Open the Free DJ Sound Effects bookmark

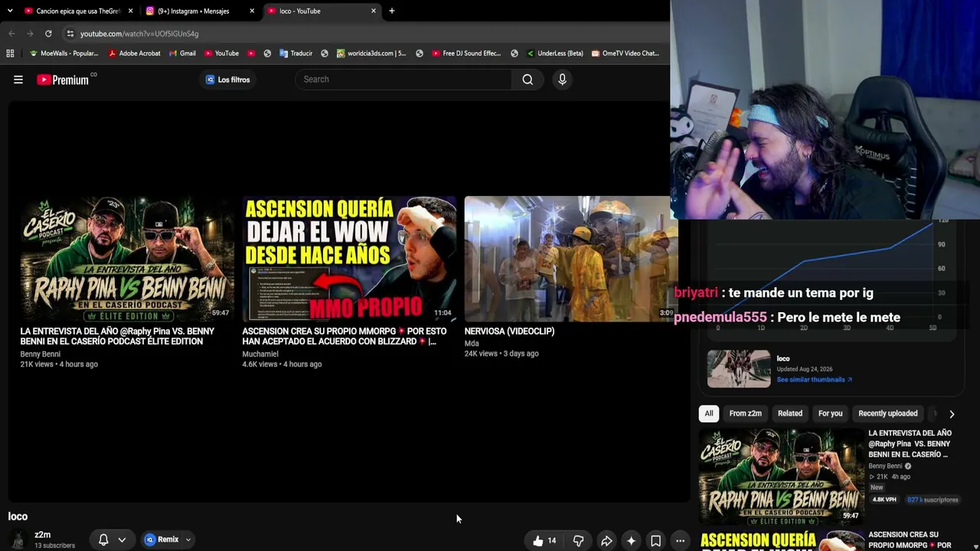point(466,54)
